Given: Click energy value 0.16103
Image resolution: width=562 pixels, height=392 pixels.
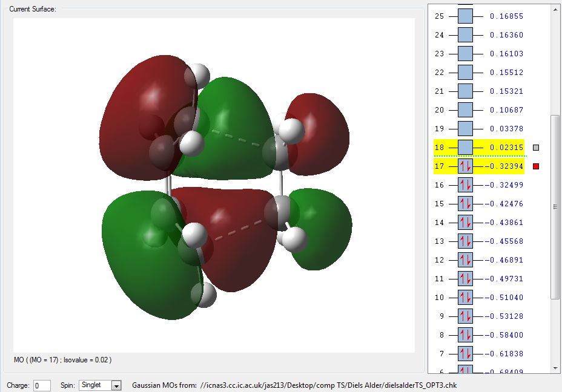Looking at the screenshot, I should point(506,54).
